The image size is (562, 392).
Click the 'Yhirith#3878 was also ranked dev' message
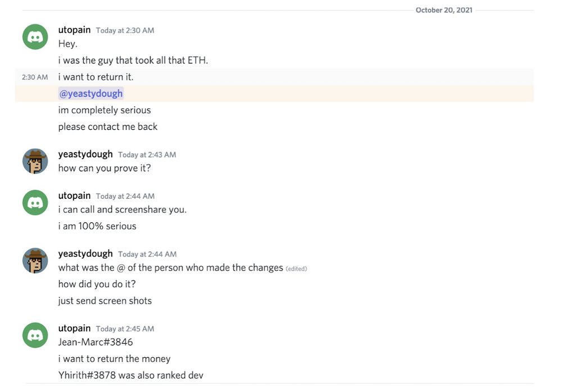(130, 375)
